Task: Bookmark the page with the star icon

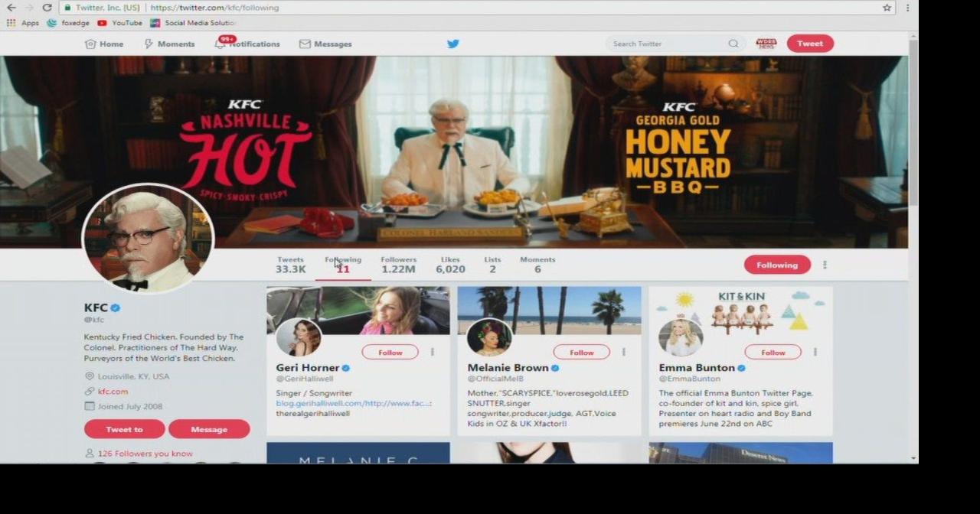Action: click(886, 8)
